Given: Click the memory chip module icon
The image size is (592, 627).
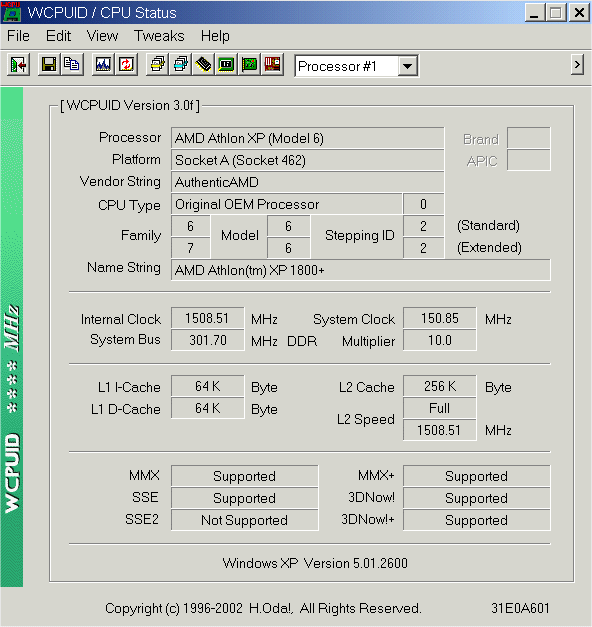Looking at the screenshot, I should click(203, 64).
